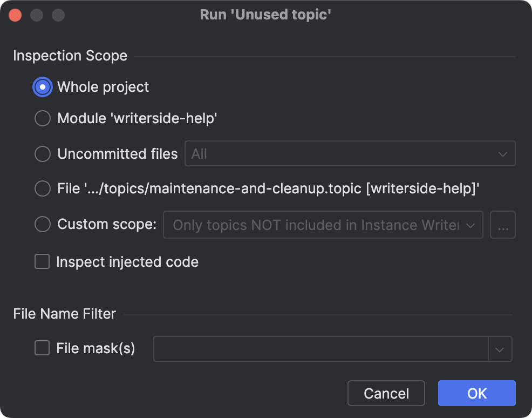Close the dialog with the red button
Image resolution: width=532 pixels, height=418 pixels.
click(x=15, y=15)
